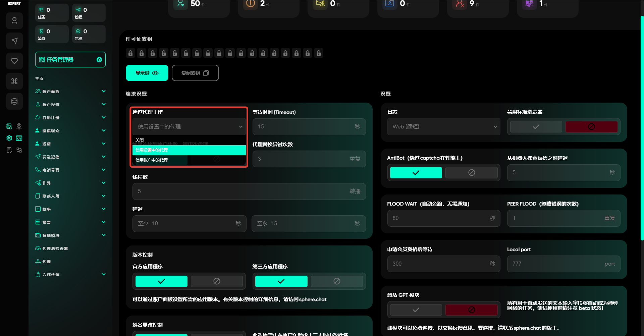Open the 日志 Web dropdown
Viewport: 644px width, 336px height.
pyautogui.click(x=443, y=127)
